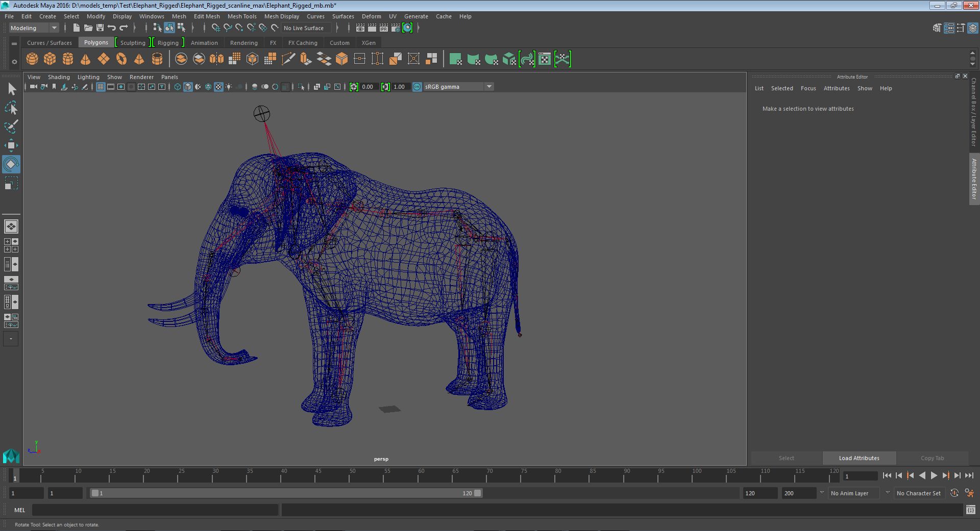Click the Save Scene icon
Screen dimensions: 980x531
tap(100, 28)
